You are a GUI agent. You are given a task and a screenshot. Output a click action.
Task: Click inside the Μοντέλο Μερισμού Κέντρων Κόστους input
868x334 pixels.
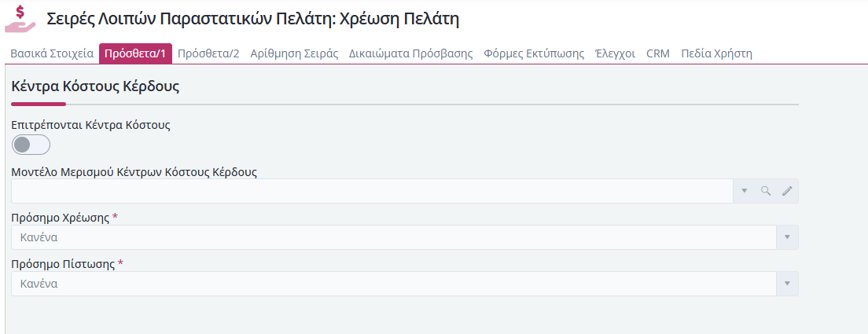372,191
